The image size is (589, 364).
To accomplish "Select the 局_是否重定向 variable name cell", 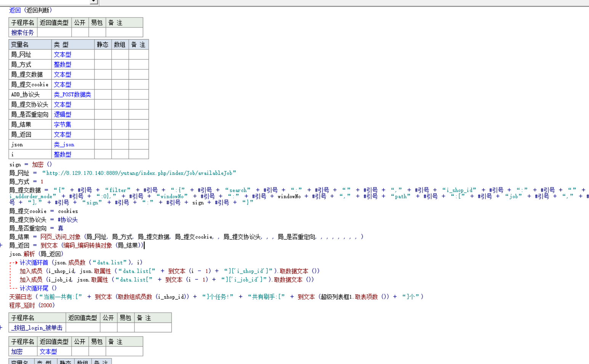I will click(30, 114).
